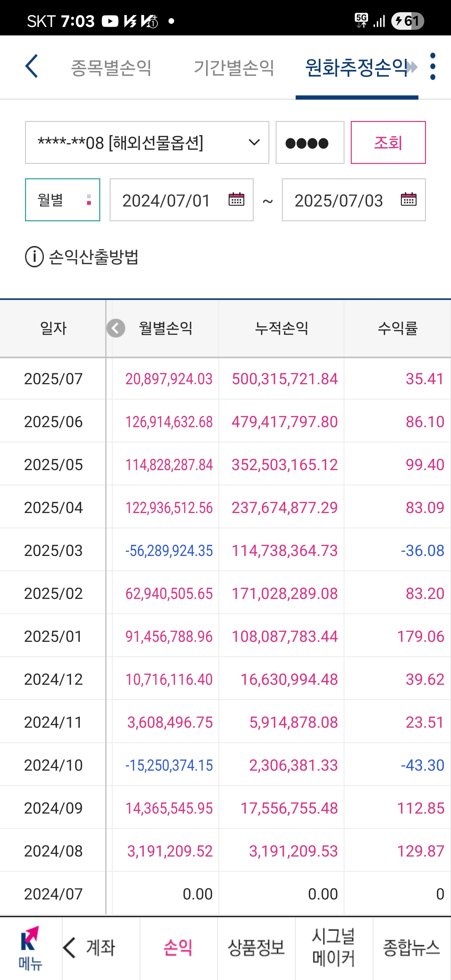Tap the gray left-arrow in 월별손익 header
Screen dimensions: 451x980
[116, 328]
